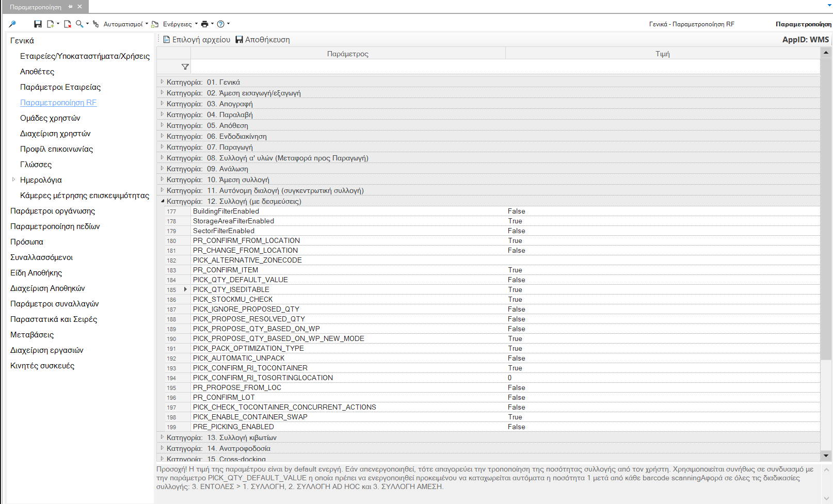This screenshot has height=504, width=833.
Task: Click the Επιλογή αρχείου button
Action: tap(197, 40)
